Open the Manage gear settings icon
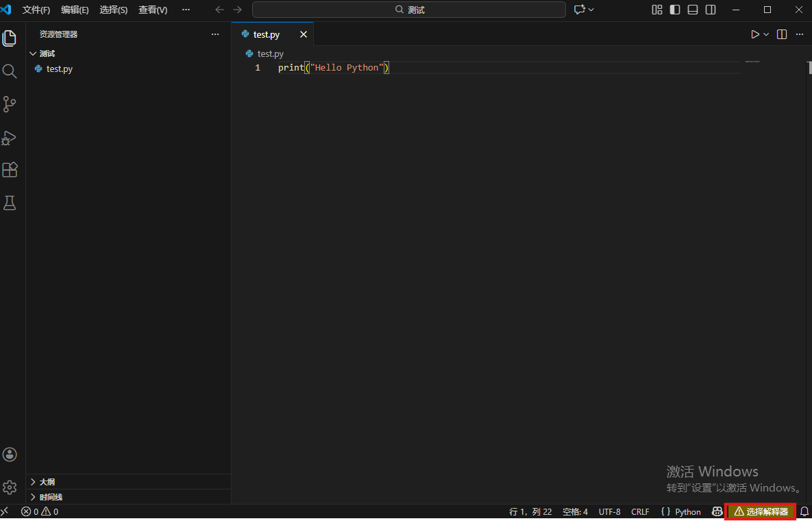The image size is (812, 521). (x=10, y=487)
